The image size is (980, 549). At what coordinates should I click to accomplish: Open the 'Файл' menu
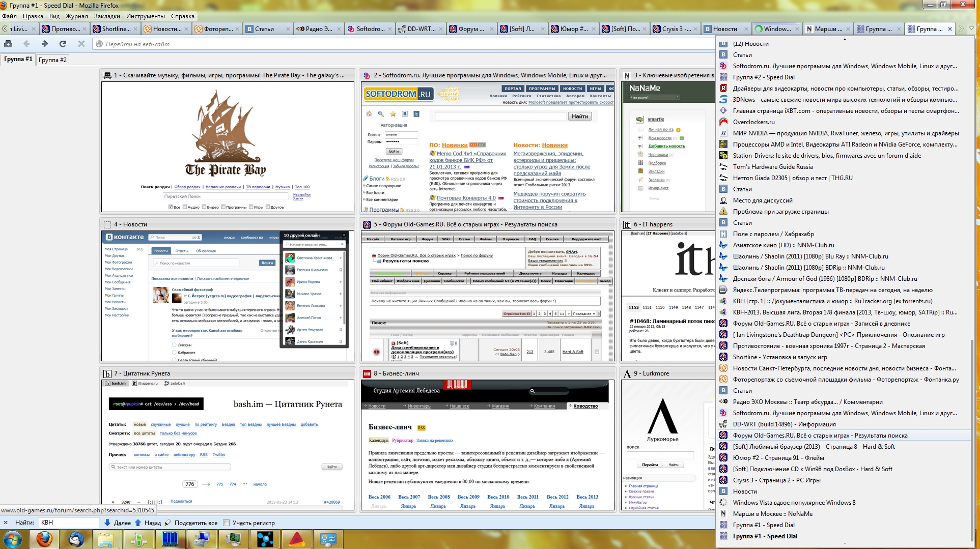tap(9, 16)
